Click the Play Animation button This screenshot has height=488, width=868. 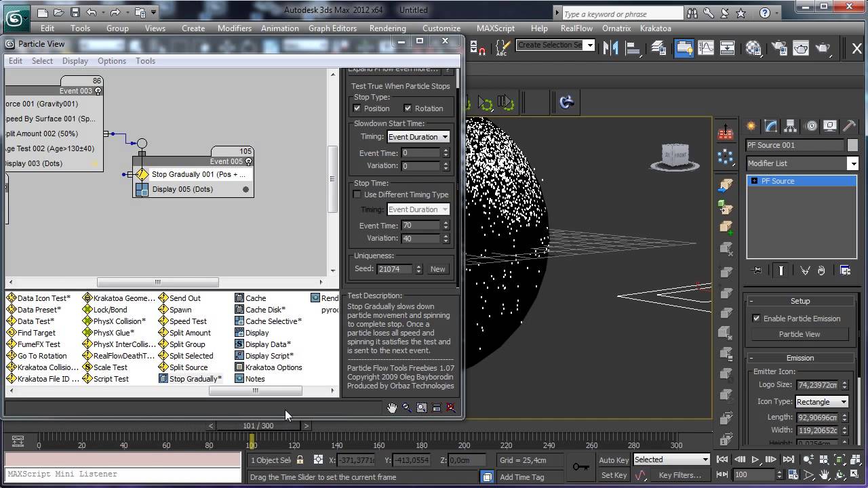coord(755,460)
